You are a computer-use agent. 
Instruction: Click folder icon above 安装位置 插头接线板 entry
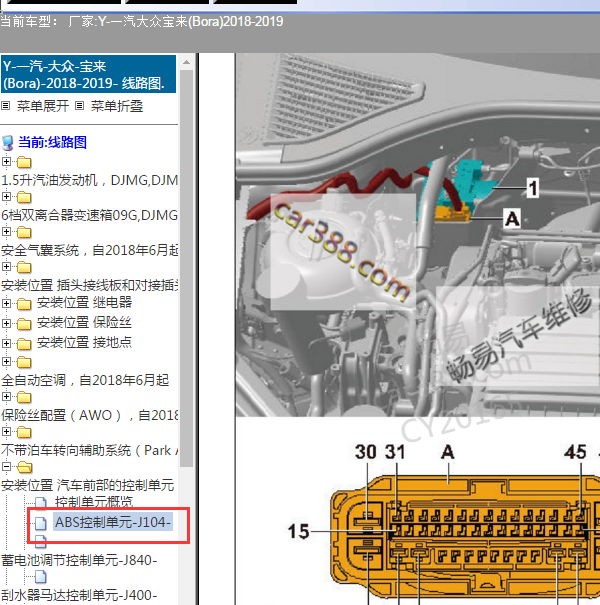pyautogui.click(x=24, y=267)
